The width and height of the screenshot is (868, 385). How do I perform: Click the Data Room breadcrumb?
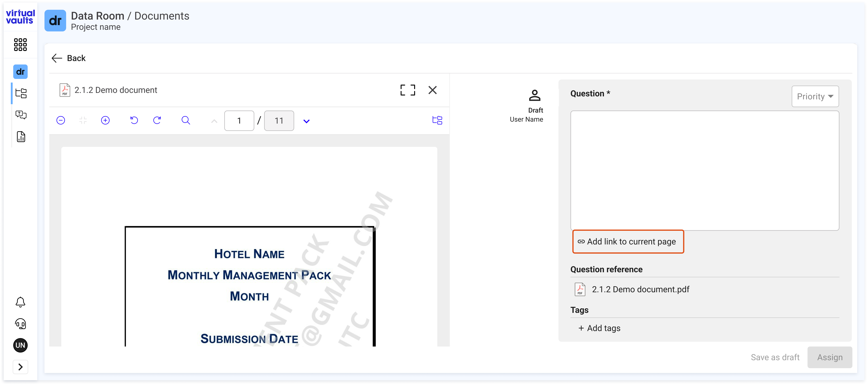point(98,16)
